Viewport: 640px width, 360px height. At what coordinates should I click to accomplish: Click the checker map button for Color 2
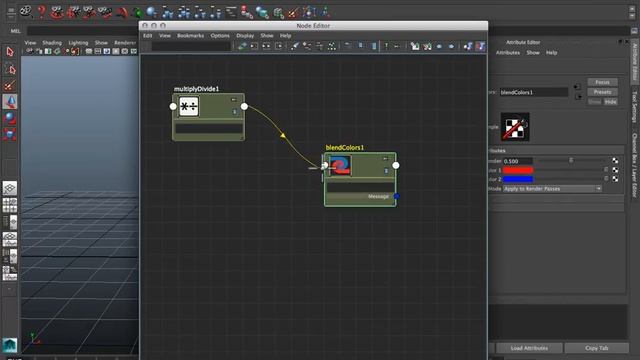(615, 179)
